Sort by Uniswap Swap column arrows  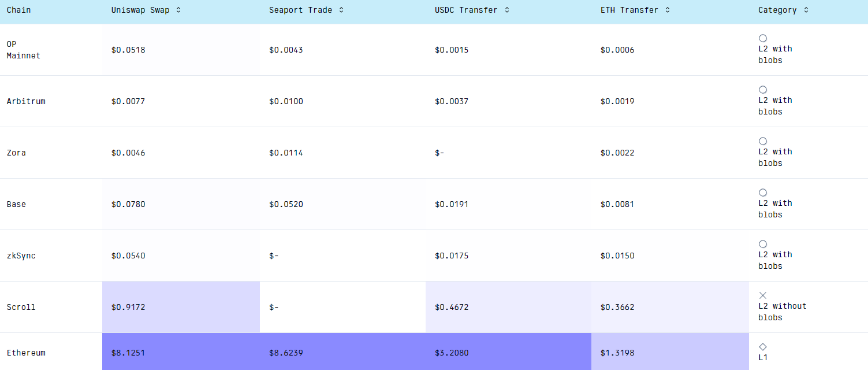pyautogui.click(x=178, y=10)
